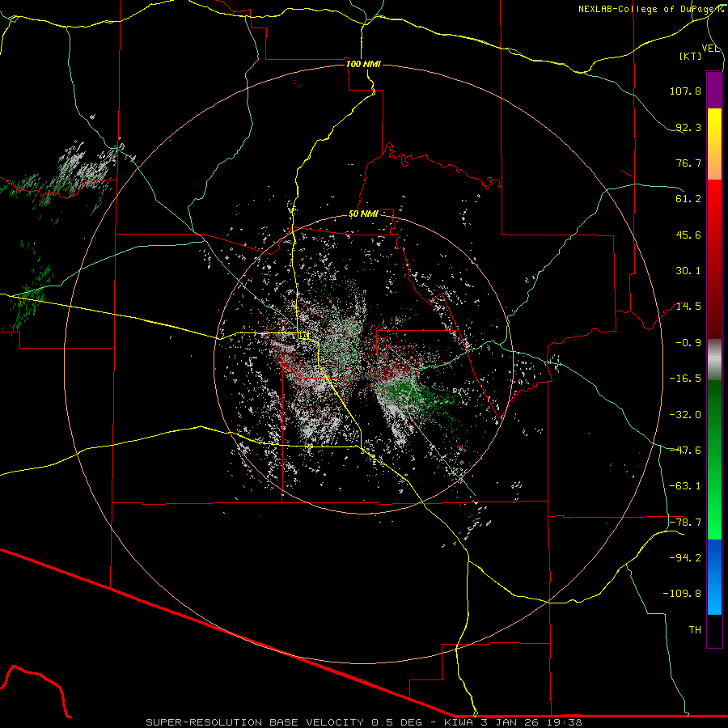Image resolution: width=728 pixels, height=728 pixels.
Task: Click the 76.7 legend value
Action: point(688,163)
